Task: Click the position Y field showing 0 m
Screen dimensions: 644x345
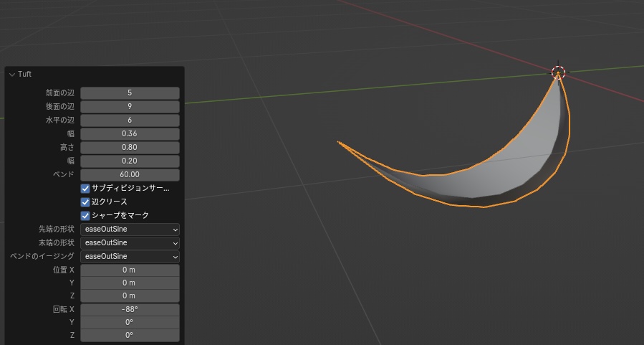Action: (130, 283)
